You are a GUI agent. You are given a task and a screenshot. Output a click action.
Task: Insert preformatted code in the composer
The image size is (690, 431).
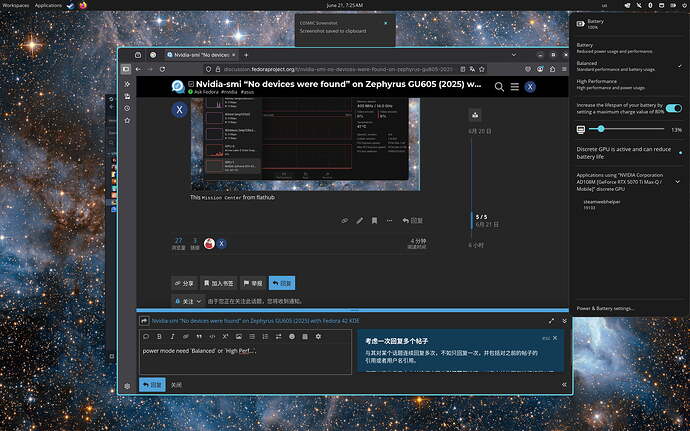(x=212, y=336)
